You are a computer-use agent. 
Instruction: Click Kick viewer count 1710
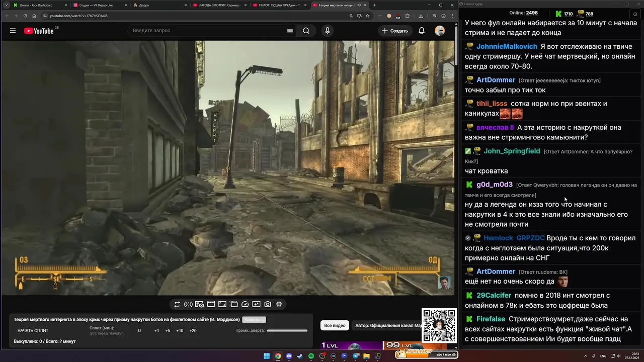coord(564,14)
